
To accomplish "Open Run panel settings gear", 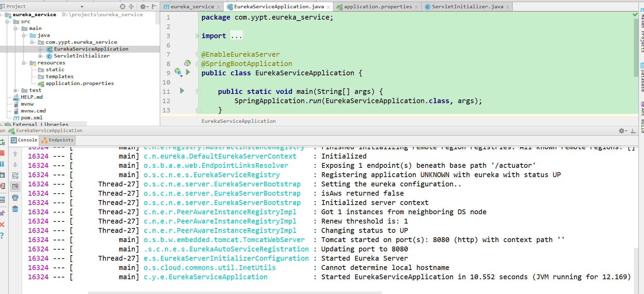I will click(623, 131).
